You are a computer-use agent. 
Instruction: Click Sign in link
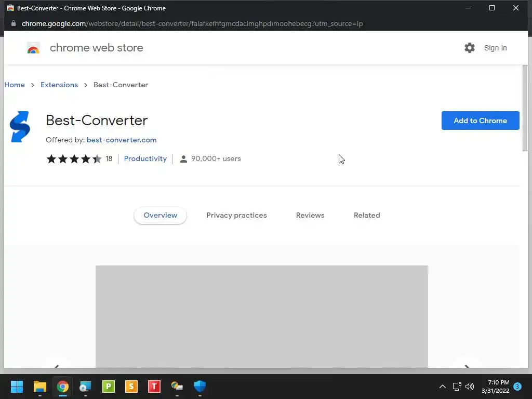tap(495, 48)
